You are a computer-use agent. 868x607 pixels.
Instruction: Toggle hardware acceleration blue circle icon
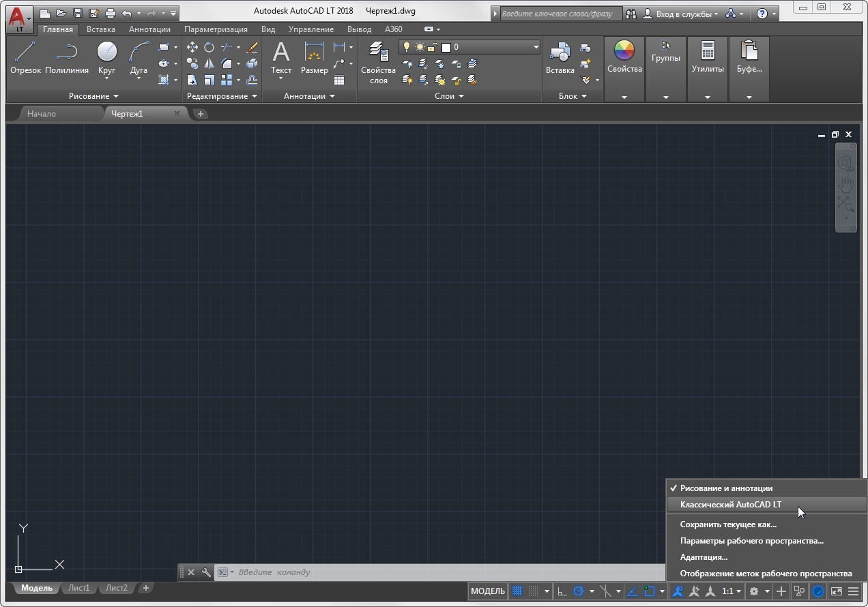click(x=818, y=591)
